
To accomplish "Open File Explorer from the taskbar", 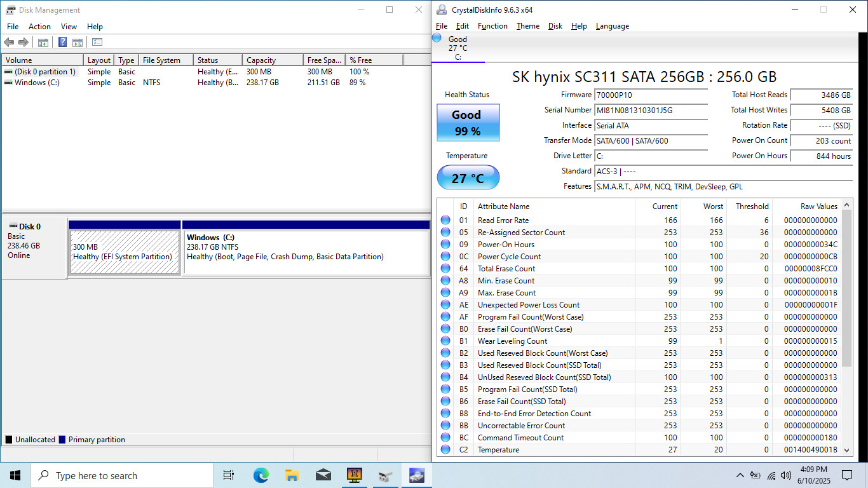I will point(292,475).
